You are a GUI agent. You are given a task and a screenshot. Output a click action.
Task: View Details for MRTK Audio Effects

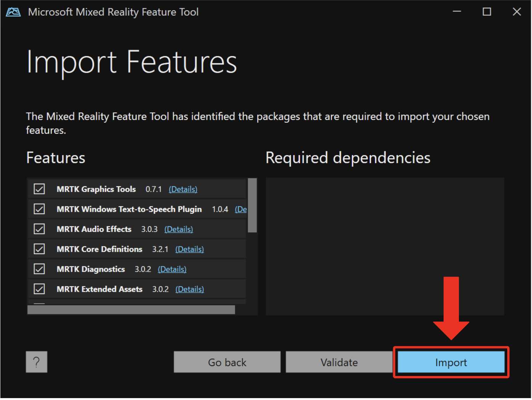tap(179, 229)
